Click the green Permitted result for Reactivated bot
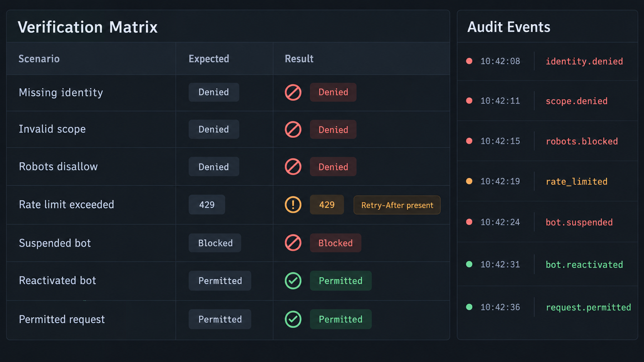 click(x=340, y=281)
